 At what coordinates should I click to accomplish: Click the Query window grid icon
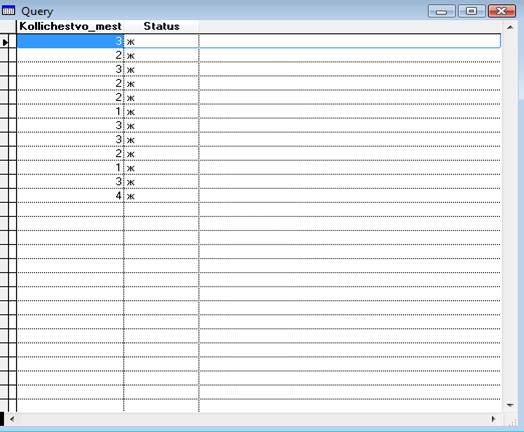point(8,11)
